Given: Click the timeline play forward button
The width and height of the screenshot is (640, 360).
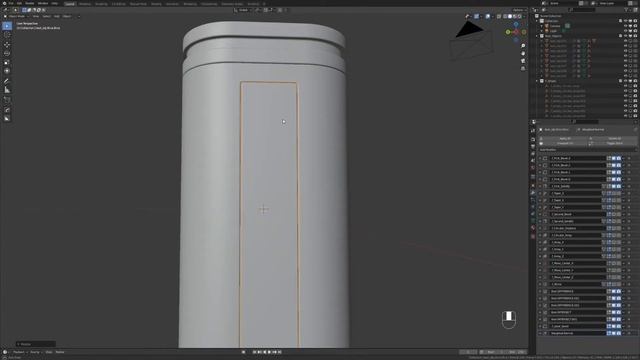Looking at the screenshot, I should pos(269,352).
